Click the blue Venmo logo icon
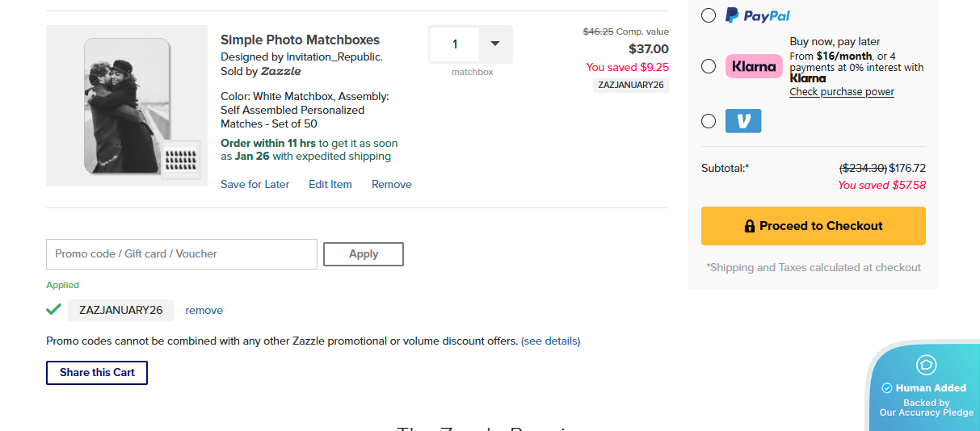Image resolution: width=980 pixels, height=431 pixels. tap(743, 121)
